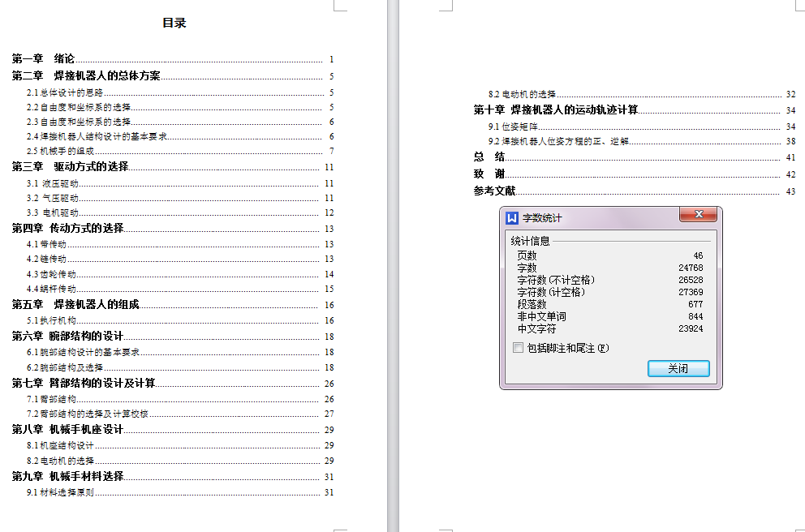Go to 5.1执行机构 entry
Image resolution: width=805 pixels, height=532 pixels.
pos(180,320)
